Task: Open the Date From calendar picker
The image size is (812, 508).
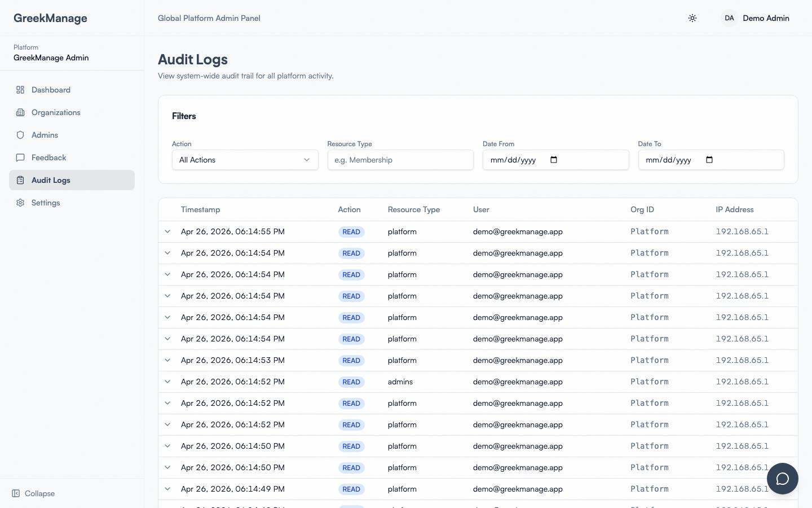Action: pos(553,160)
